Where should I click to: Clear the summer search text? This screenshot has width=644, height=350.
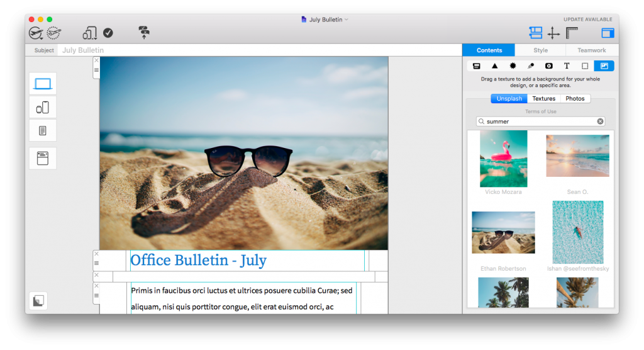click(x=600, y=121)
